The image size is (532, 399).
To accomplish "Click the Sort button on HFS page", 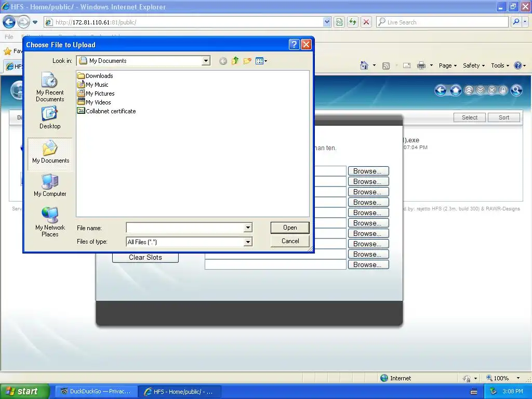I will tap(504, 117).
